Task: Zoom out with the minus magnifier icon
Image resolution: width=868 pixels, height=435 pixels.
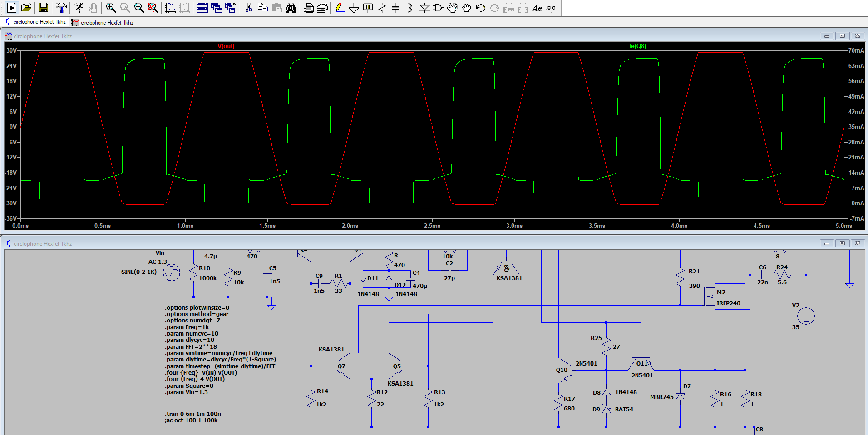Action: pos(139,8)
